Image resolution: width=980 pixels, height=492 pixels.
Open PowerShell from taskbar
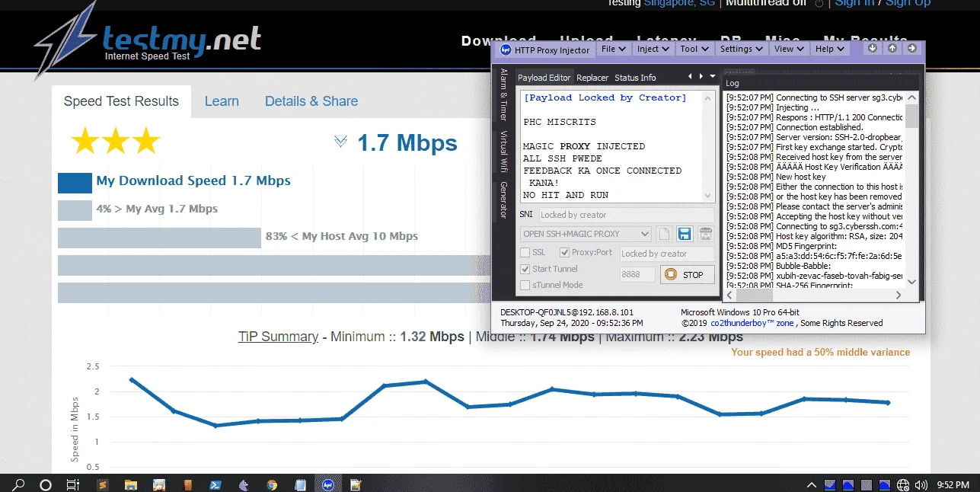point(215,484)
